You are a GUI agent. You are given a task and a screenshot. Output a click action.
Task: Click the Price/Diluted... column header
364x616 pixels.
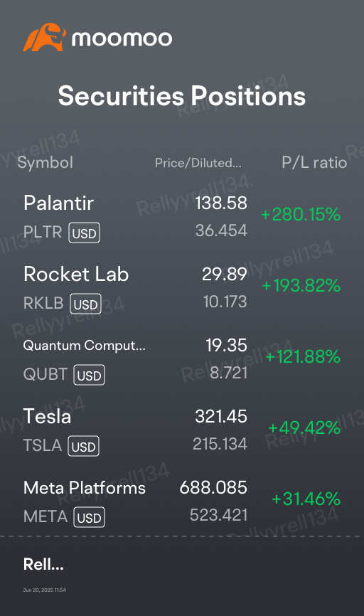(x=198, y=163)
